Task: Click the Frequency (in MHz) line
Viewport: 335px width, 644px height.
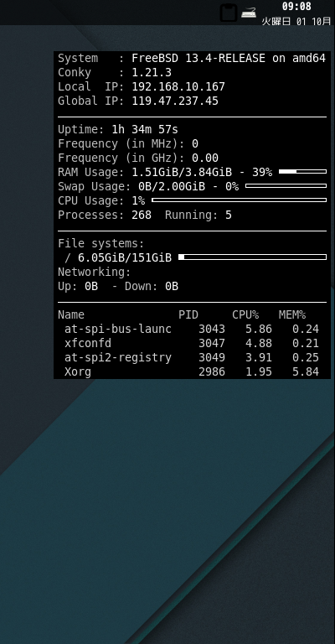Action: [128, 143]
